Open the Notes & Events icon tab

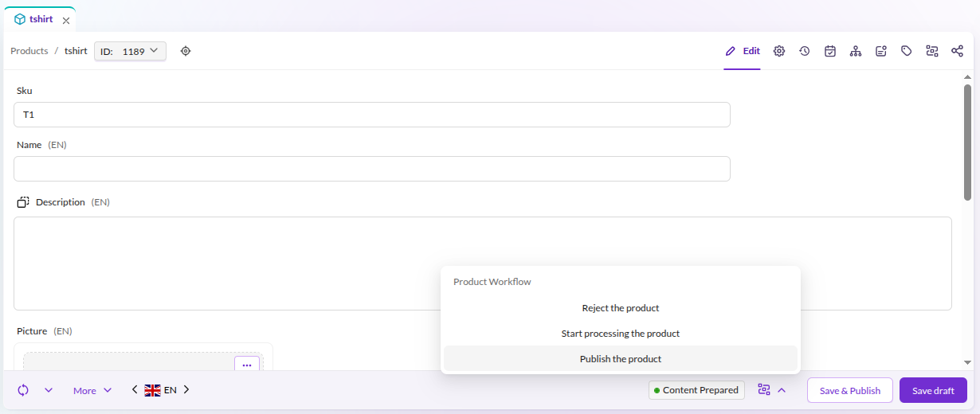[x=881, y=51]
